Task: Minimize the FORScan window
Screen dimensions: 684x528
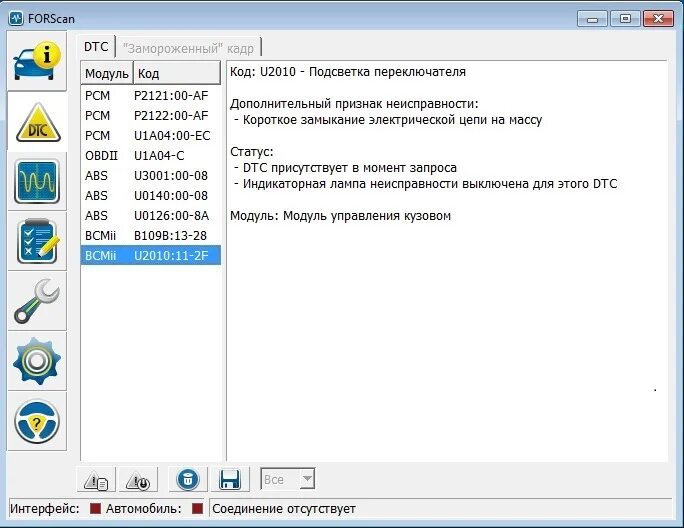Action: pos(592,19)
